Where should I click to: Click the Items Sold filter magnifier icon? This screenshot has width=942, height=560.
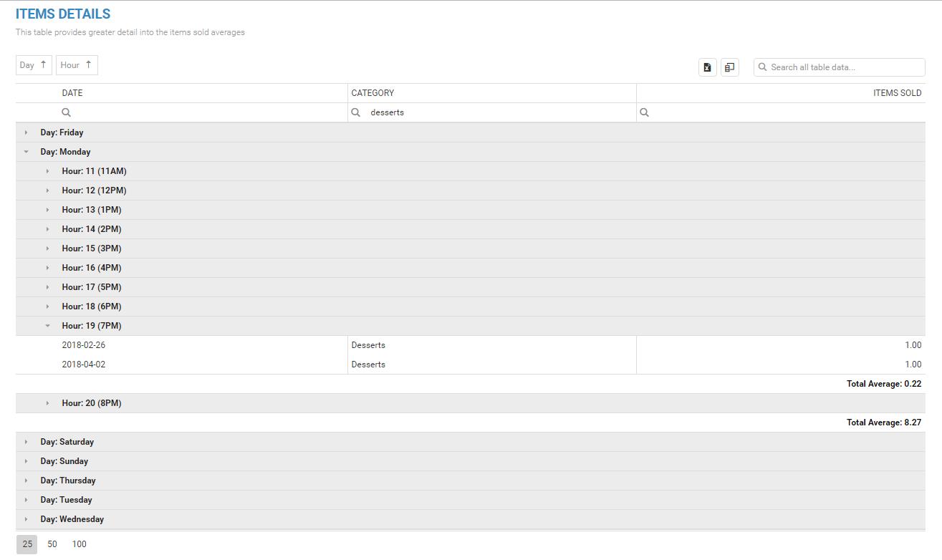[x=644, y=112]
